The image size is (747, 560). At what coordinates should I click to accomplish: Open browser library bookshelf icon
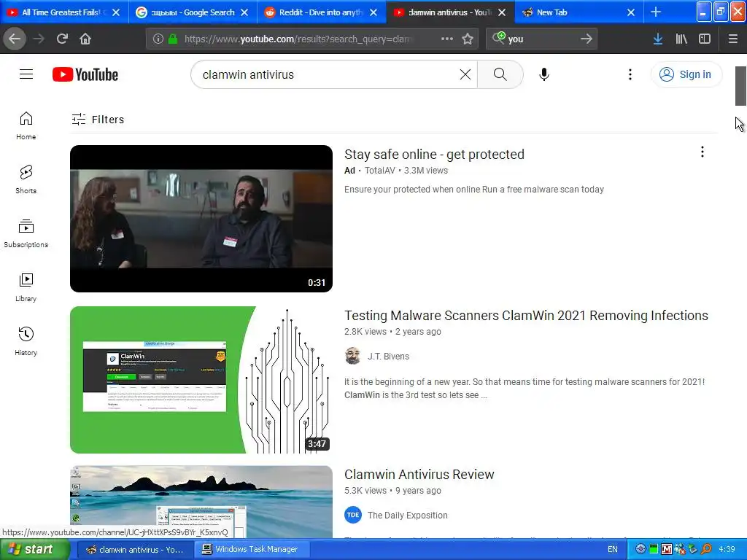(681, 39)
